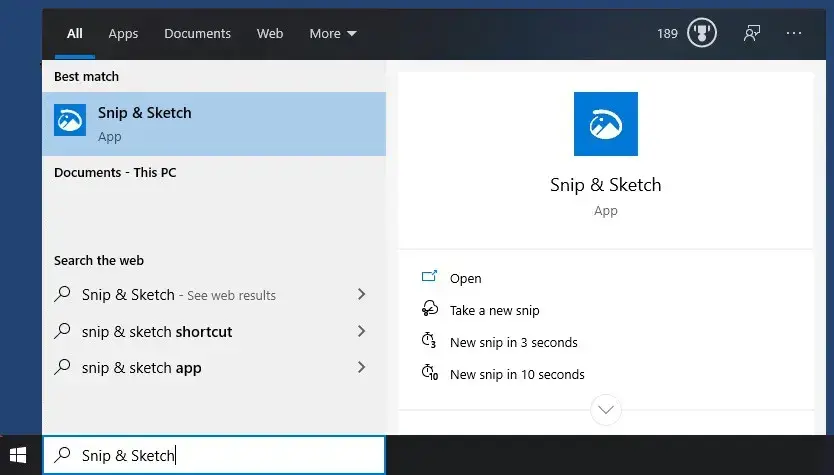
Task: Expand arrow for 'snip & sketch shortcut'
Action: pyautogui.click(x=362, y=331)
